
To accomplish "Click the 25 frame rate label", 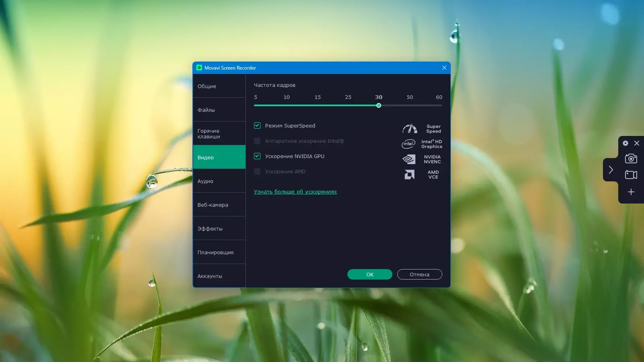I will (x=348, y=97).
